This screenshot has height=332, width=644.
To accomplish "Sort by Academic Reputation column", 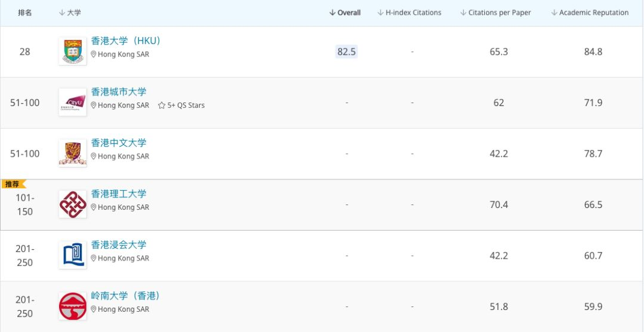I will click(590, 13).
